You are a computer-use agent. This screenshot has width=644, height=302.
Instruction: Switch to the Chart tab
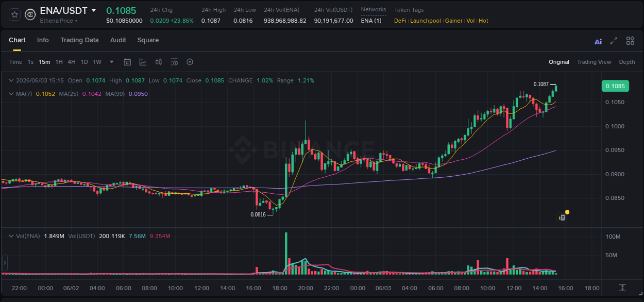click(x=17, y=40)
